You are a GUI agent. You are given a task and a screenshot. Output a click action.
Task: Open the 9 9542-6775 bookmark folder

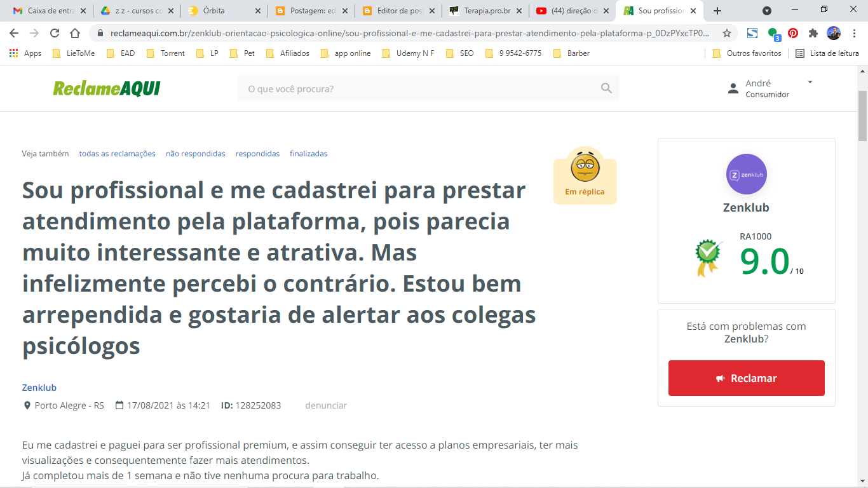click(x=513, y=53)
